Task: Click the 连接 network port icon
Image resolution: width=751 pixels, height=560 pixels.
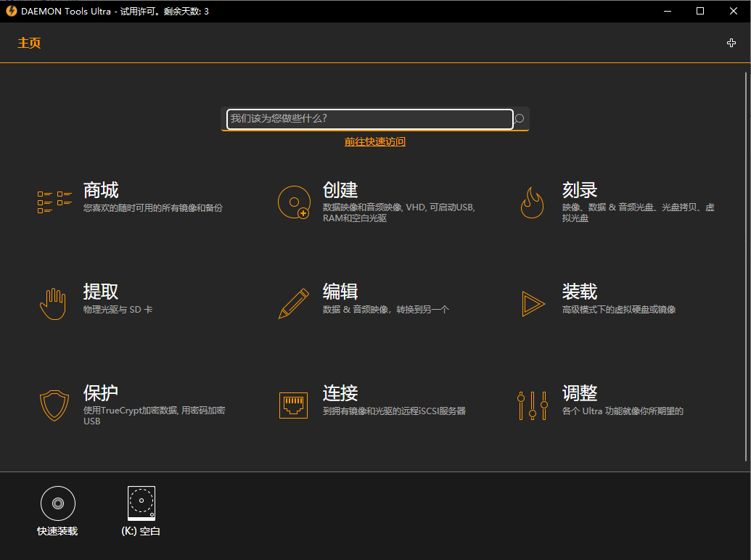Action: [x=294, y=405]
